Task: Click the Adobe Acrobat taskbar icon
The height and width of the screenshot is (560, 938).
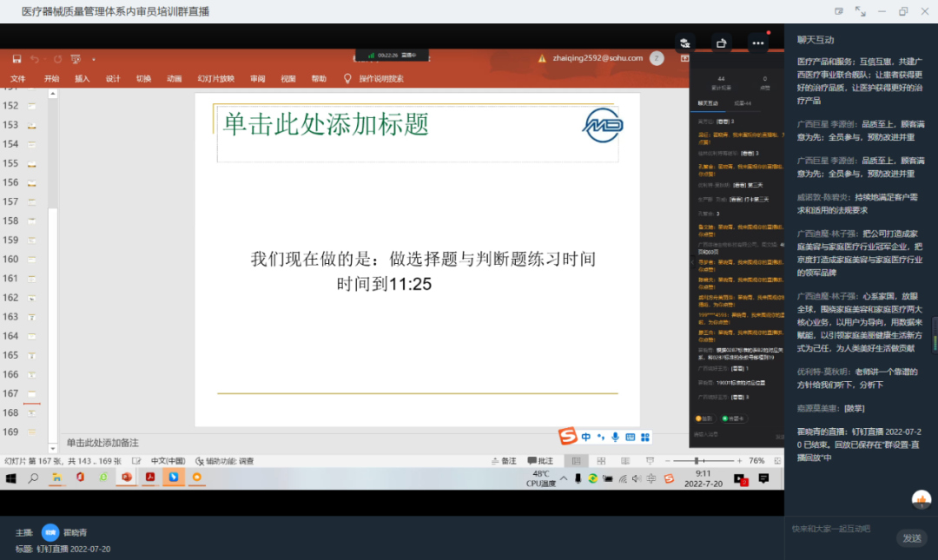Action: pyautogui.click(x=149, y=478)
